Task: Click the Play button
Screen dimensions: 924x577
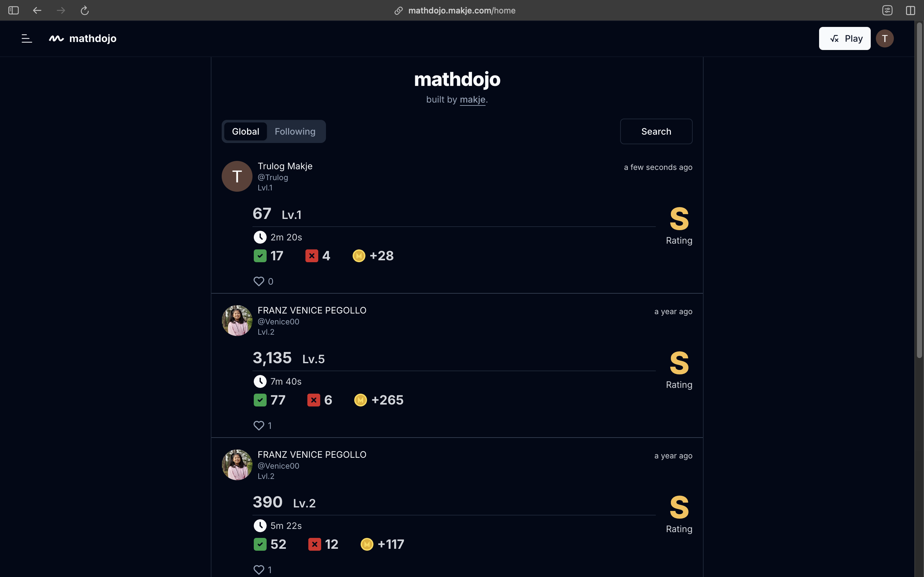Action: click(844, 38)
